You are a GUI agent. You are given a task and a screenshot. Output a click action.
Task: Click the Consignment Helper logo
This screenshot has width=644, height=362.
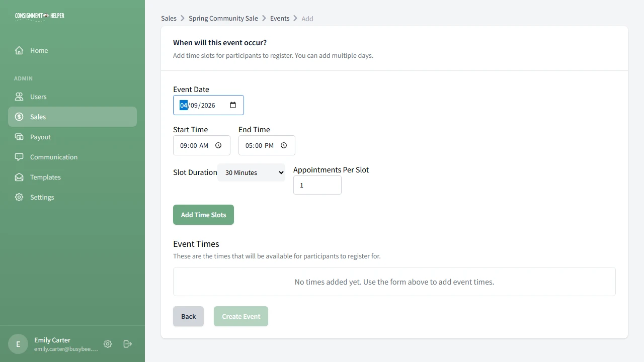[39, 16]
